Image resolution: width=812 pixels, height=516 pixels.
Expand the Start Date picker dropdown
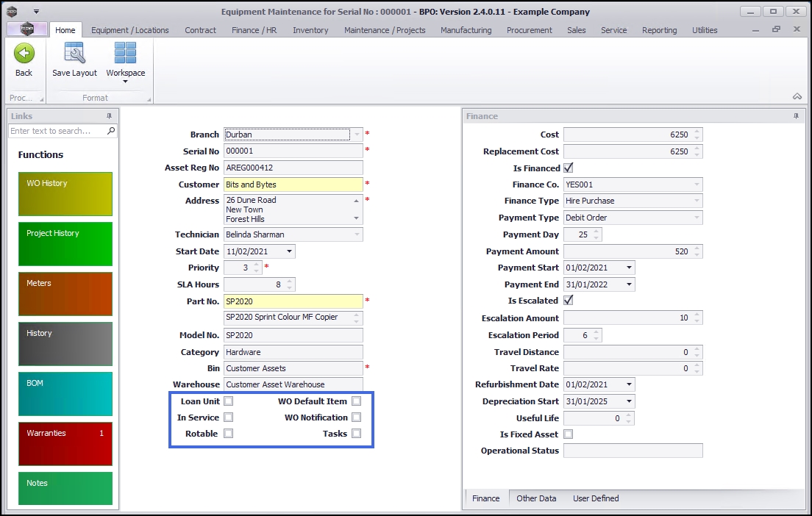(x=290, y=251)
